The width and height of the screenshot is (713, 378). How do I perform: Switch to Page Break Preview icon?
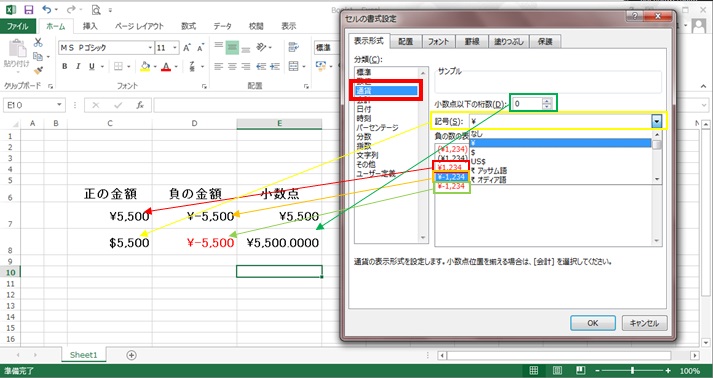point(580,371)
